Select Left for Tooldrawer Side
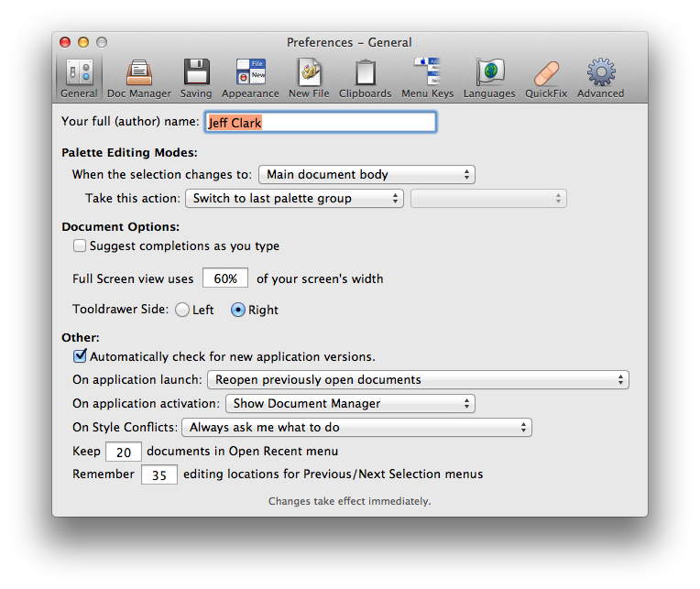The width and height of the screenshot is (700, 589). (182, 310)
